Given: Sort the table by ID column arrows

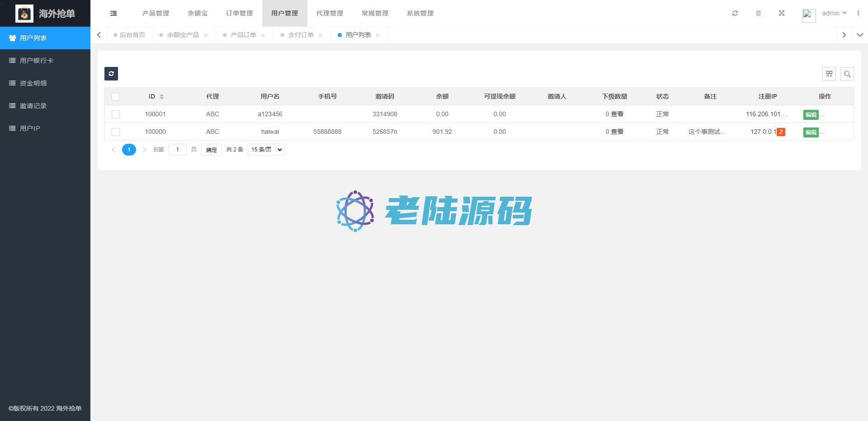Looking at the screenshot, I should pyautogui.click(x=162, y=97).
